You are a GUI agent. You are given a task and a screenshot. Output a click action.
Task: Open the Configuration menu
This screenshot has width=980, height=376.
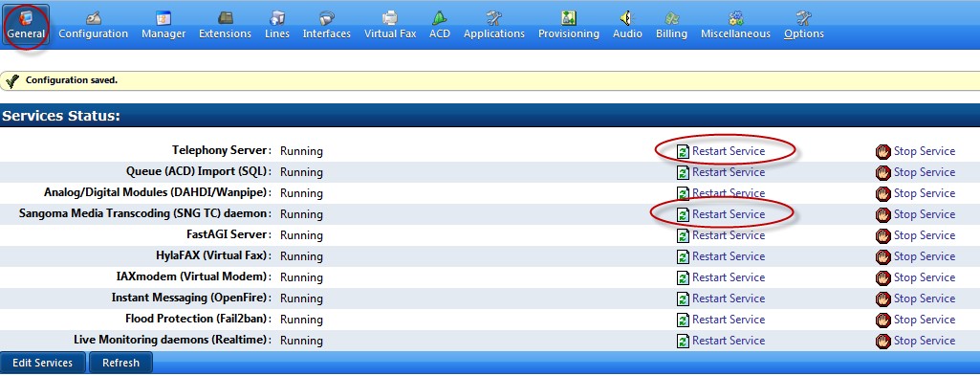(x=93, y=26)
